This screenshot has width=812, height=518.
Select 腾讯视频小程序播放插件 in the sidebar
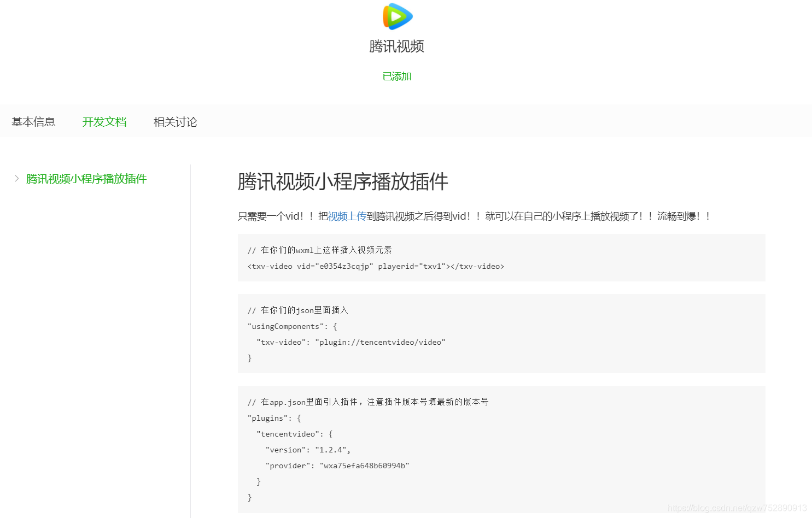tap(86, 179)
